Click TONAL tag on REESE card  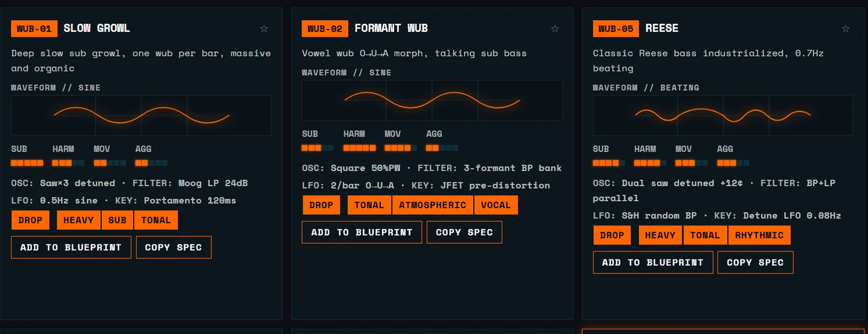[705, 235]
